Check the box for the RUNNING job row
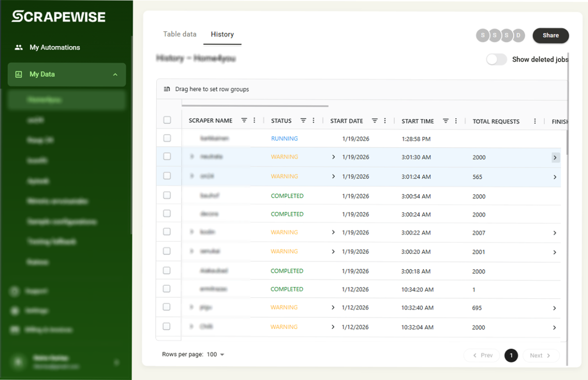Image resolution: width=588 pixels, height=380 pixels. click(167, 138)
